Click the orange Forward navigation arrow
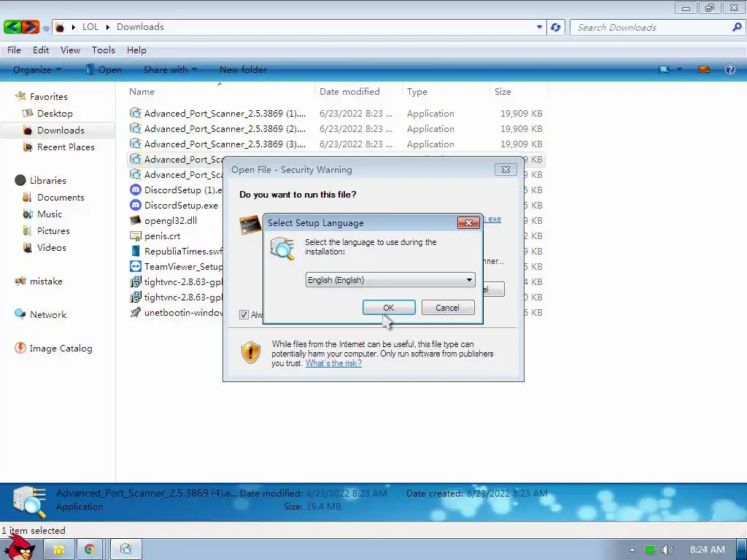The width and height of the screenshot is (747, 560). pyautogui.click(x=31, y=27)
